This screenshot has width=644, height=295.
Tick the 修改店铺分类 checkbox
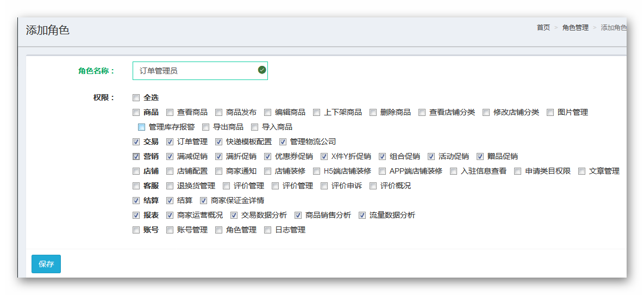point(486,112)
